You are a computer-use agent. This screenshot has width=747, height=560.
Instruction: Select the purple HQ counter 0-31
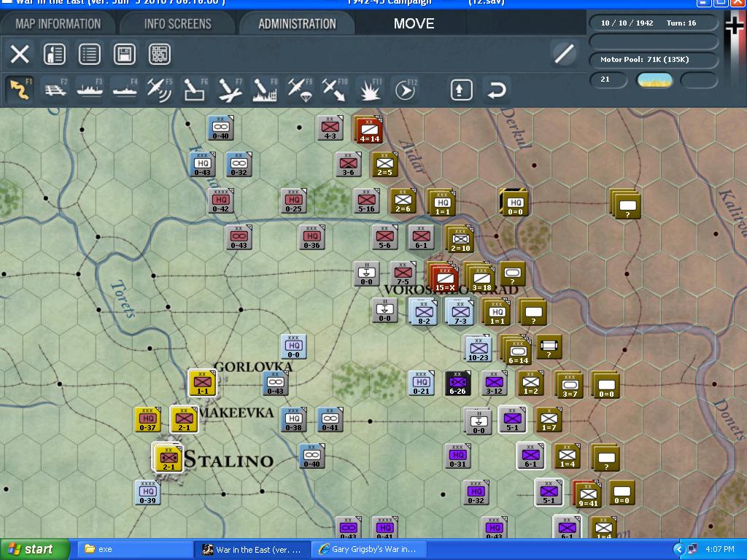[x=458, y=456]
